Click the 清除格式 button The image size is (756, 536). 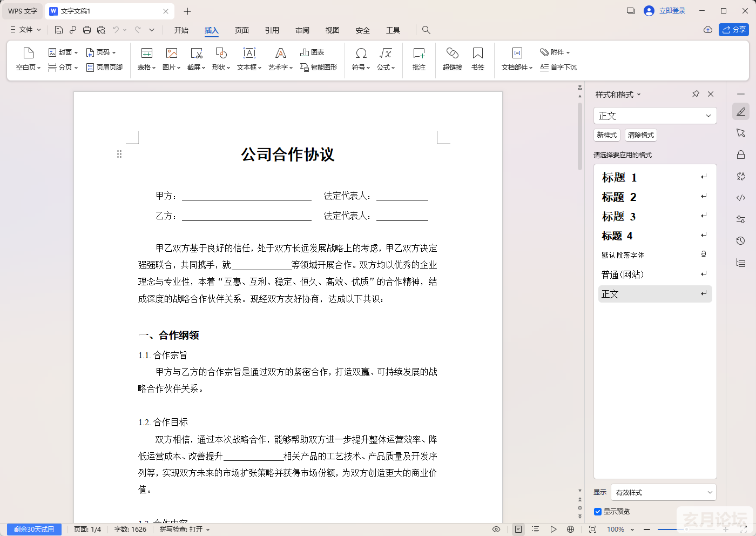[x=641, y=135]
